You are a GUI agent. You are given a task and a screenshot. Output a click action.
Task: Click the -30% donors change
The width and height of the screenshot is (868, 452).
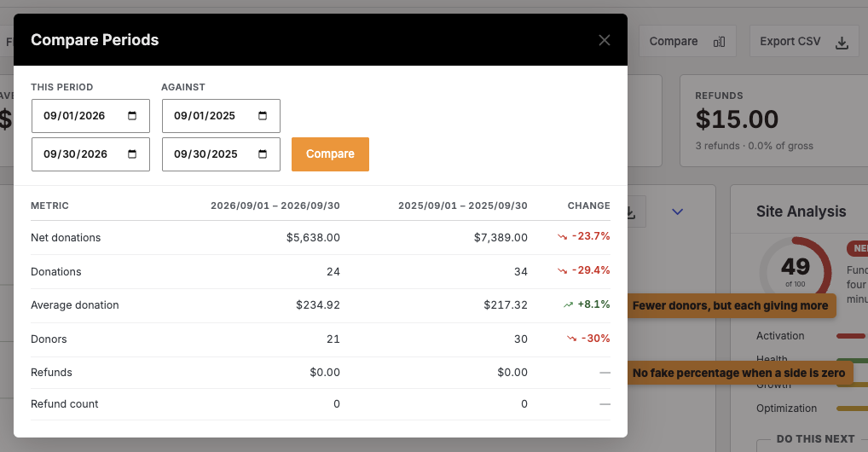pyautogui.click(x=595, y=339)
